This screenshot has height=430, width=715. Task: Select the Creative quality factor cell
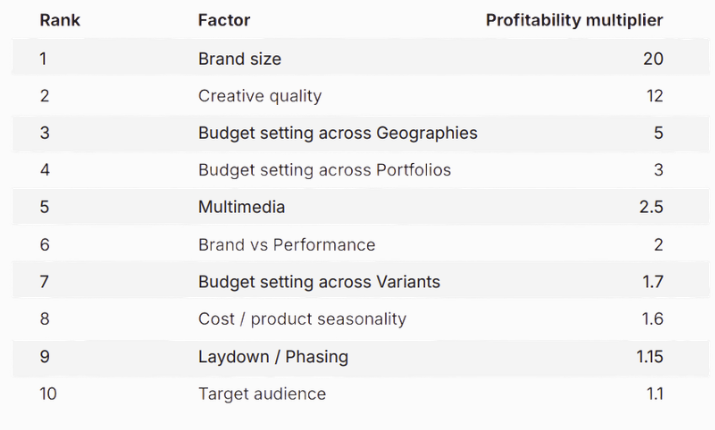(x=260, y=96)
